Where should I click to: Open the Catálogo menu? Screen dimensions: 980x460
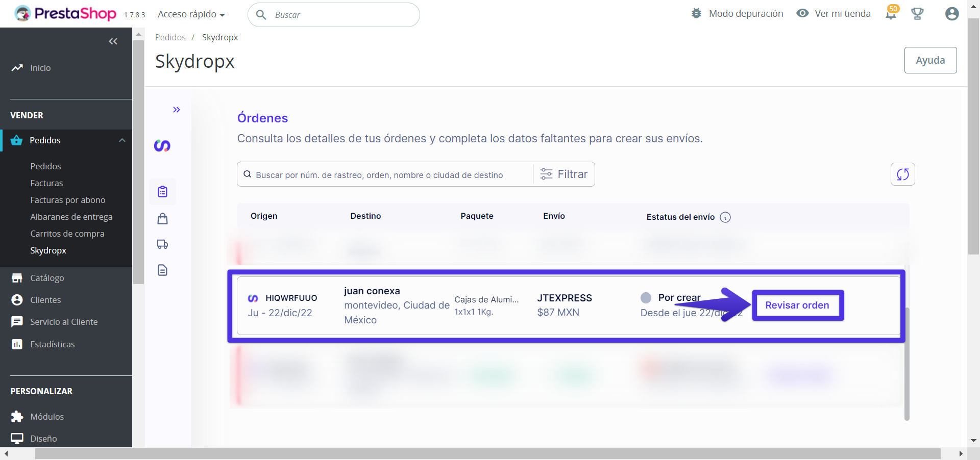pos(47,278)
